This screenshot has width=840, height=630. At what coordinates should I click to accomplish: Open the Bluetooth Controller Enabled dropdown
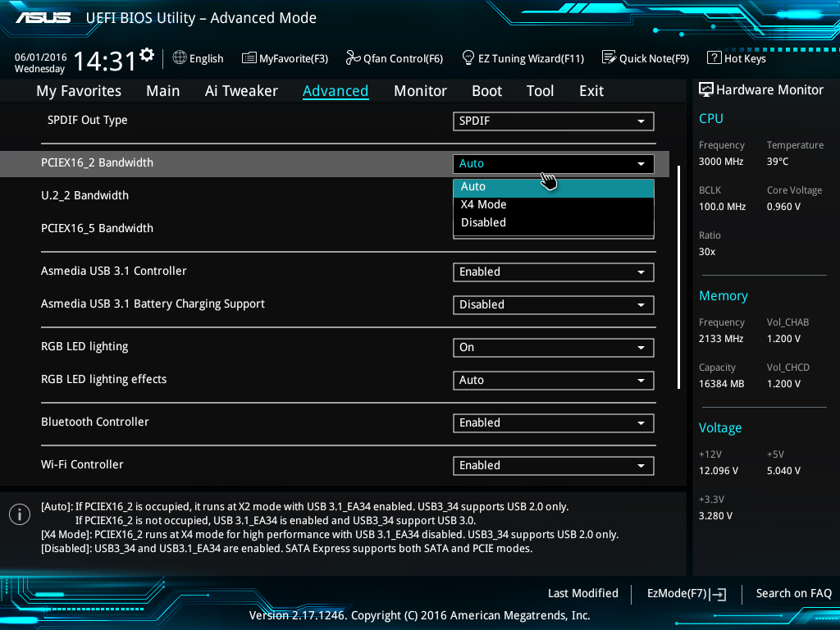(x=553, y=423)
